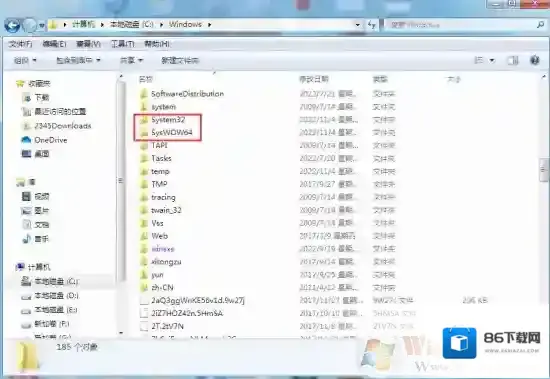Select the TMP folder
The height and width of the screenshot is (379, 550).
pyautogui.click(x=159, y=184)
